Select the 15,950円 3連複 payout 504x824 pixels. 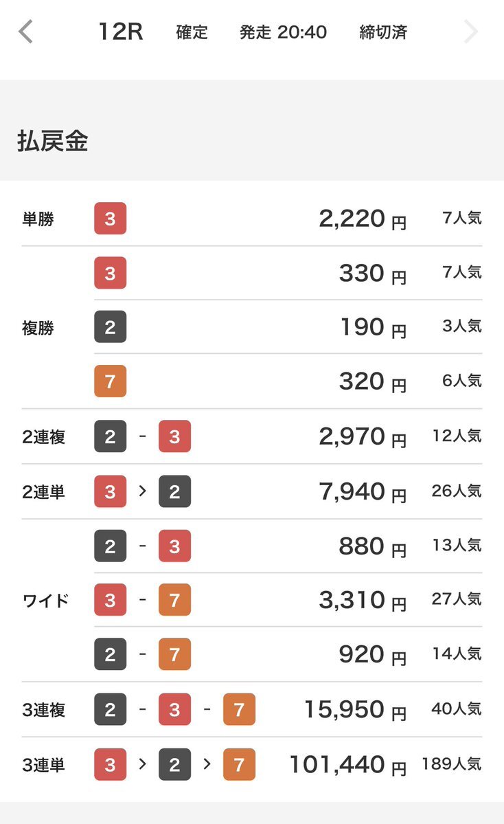tap(356, 710)
